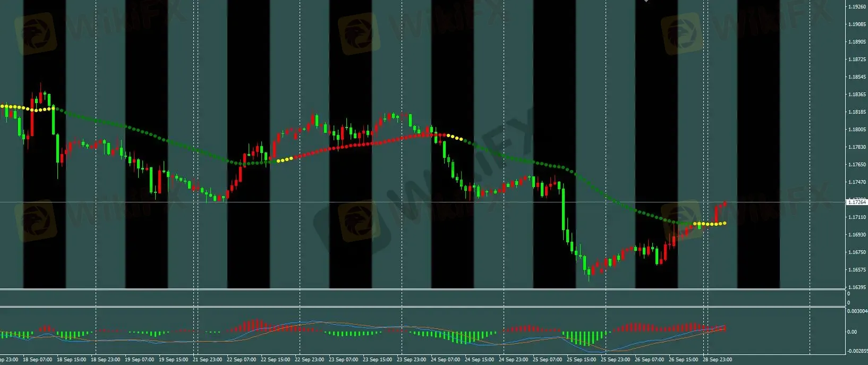This screenshot has width=868, height=365.
Task: Click the 22 Sep 23:00 time axis label
Action: [x=310, y=360]
